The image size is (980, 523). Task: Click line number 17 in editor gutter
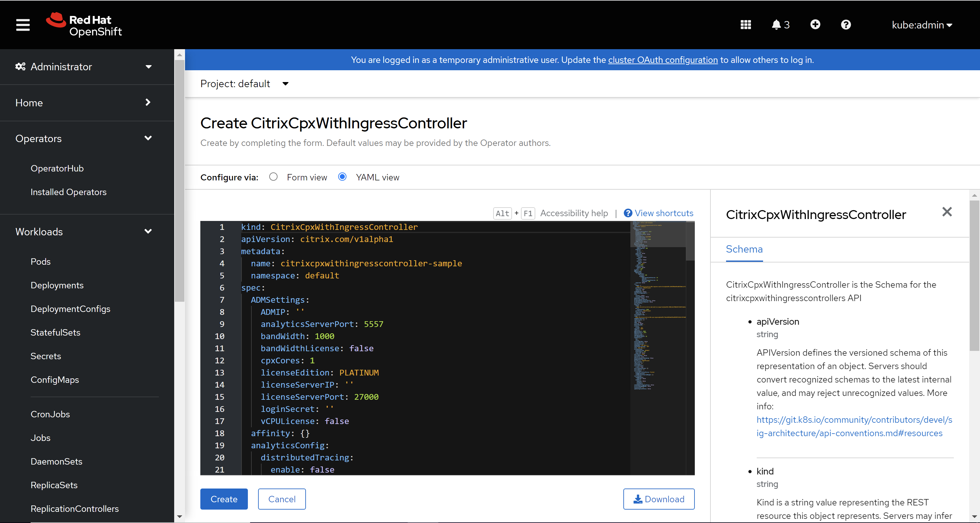click(219, 421)
